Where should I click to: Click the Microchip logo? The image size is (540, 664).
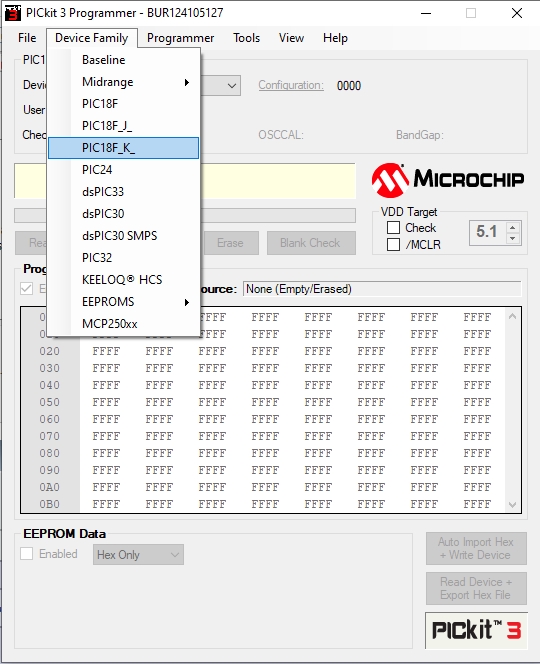coord(448,180)
